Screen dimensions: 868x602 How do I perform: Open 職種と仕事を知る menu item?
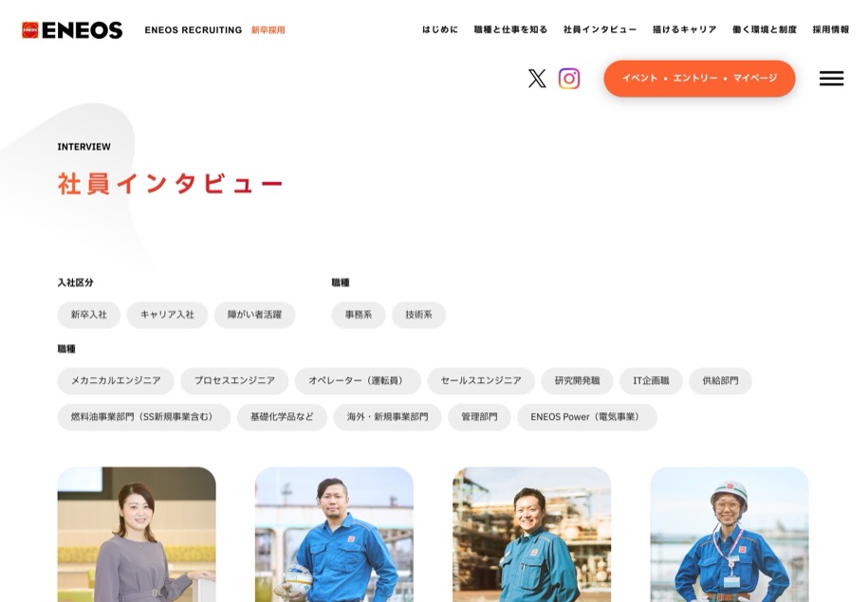click(x=510, y=30)
